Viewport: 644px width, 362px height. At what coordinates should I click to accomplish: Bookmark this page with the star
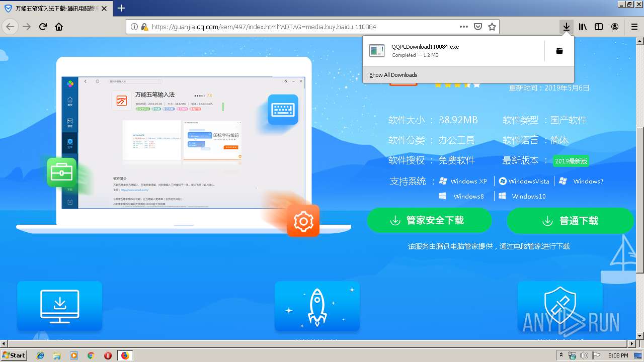492,27
